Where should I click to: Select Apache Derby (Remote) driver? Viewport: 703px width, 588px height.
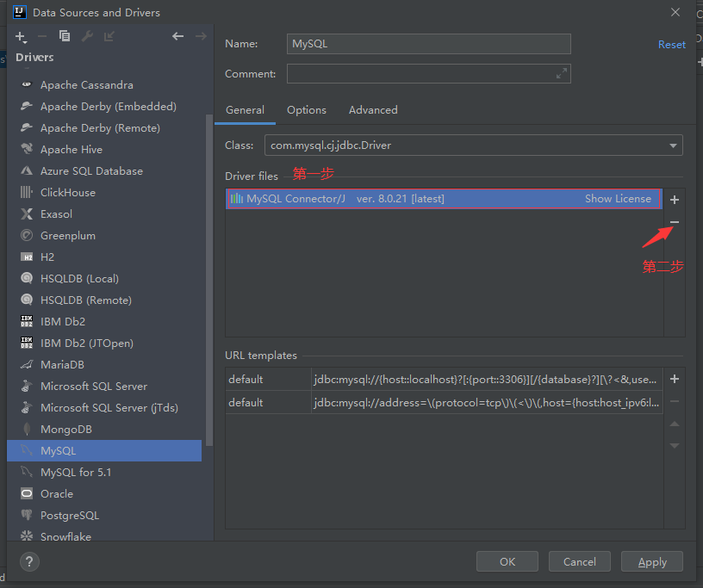click(x=104, y=127)
